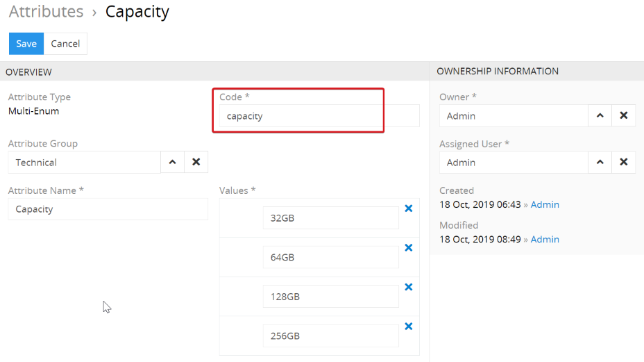The image size is (644, 362).
Task: Clear the Assigned User selection
Action: pos(623,162)
